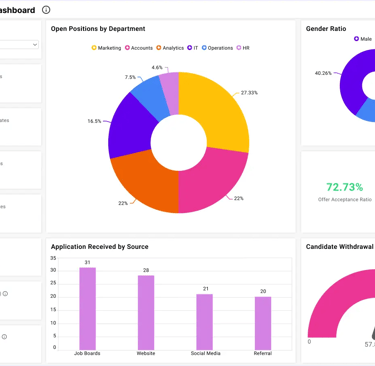Click the dashboard info icon beside the title

(x=46, y=10)
